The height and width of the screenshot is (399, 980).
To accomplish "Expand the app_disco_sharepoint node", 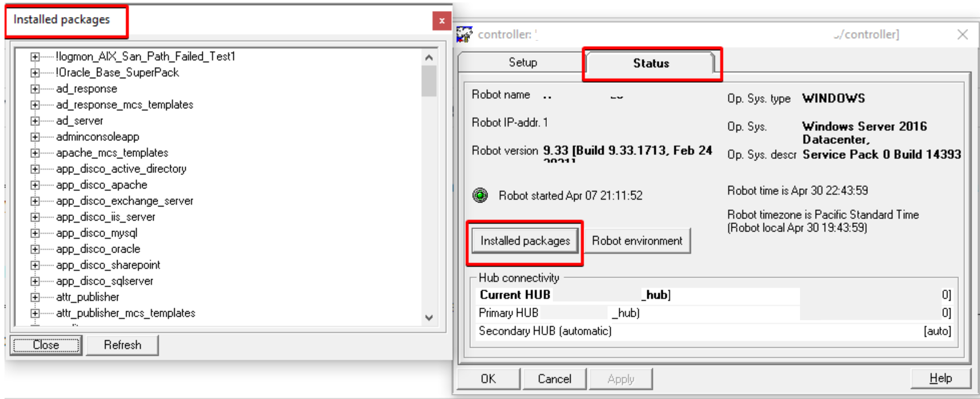I will tap(35, 265).
